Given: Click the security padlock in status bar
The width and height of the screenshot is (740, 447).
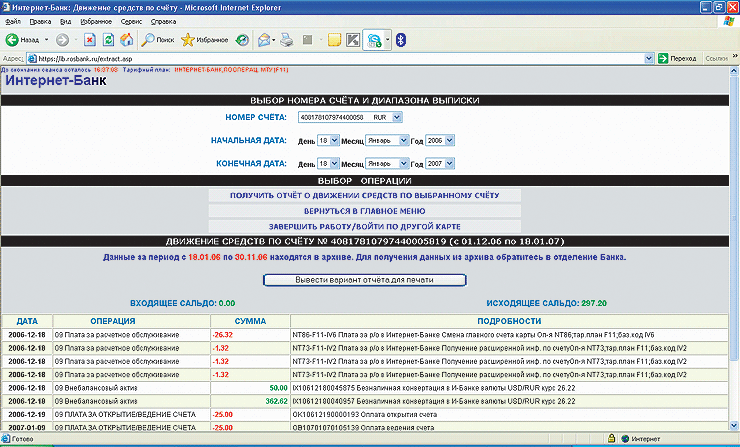Looking at the screenshot, I should click(x=612, y=439).
